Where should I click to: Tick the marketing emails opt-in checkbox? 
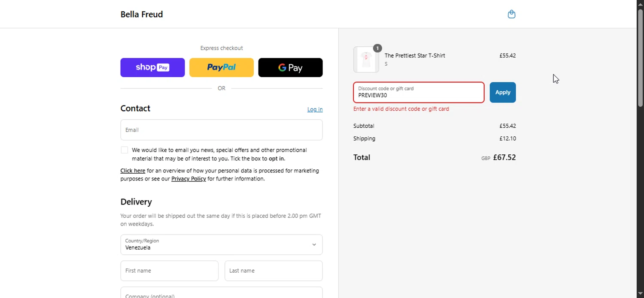click(x=125, y=150)
